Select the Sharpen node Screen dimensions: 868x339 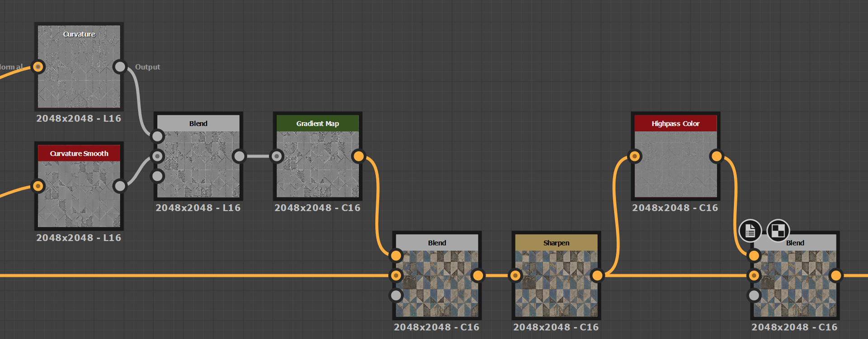[x=557, y=275]
